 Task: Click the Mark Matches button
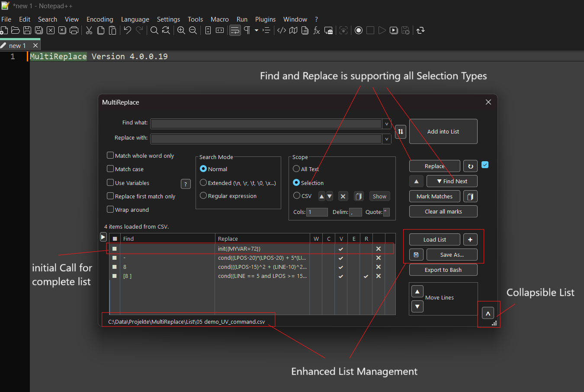[435, 197]
